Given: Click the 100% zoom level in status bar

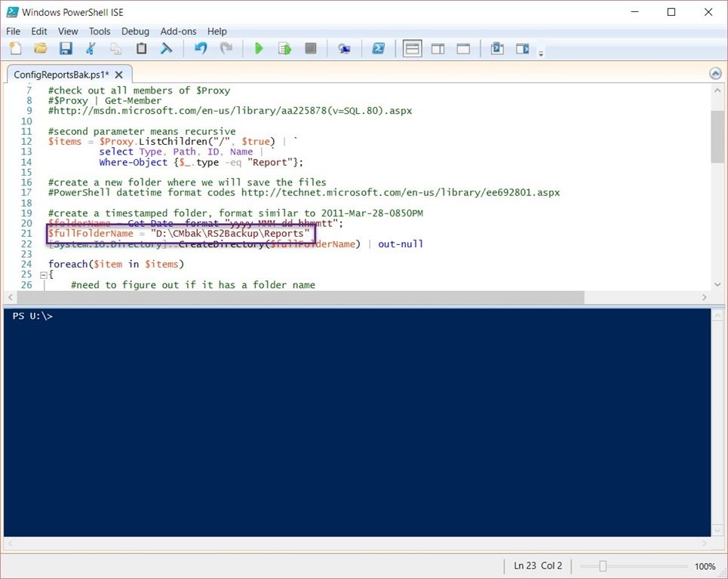Looking at the screenshot, I should (x=705, y=566).
